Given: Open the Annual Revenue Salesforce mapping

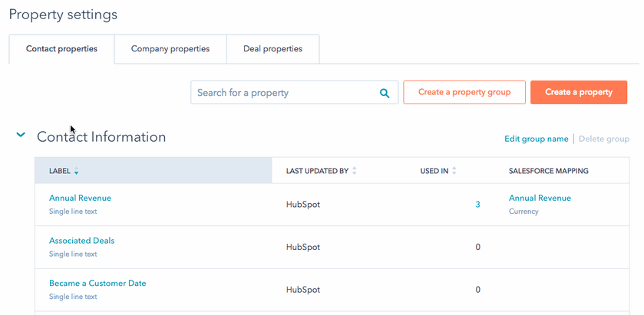Looking at the screenshot, I should coord(540,198).
